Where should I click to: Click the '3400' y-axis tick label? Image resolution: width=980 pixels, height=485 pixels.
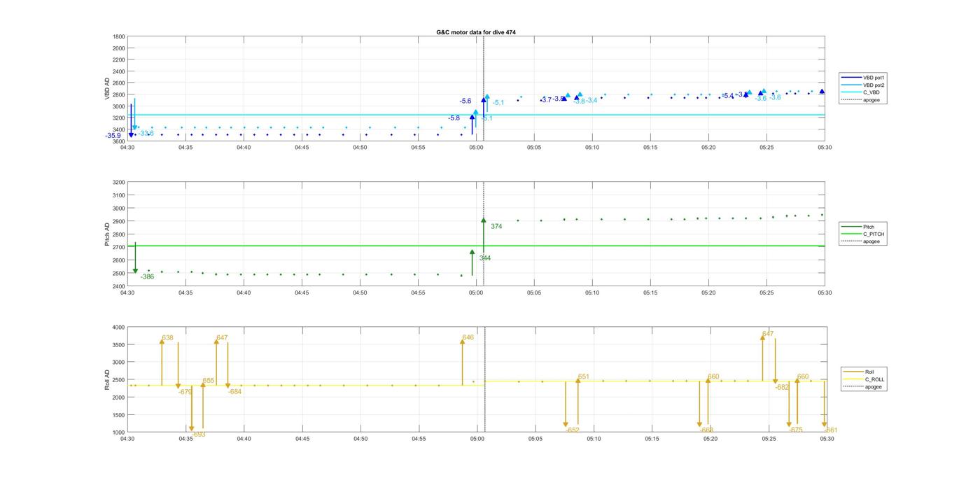tap(118, 129)
